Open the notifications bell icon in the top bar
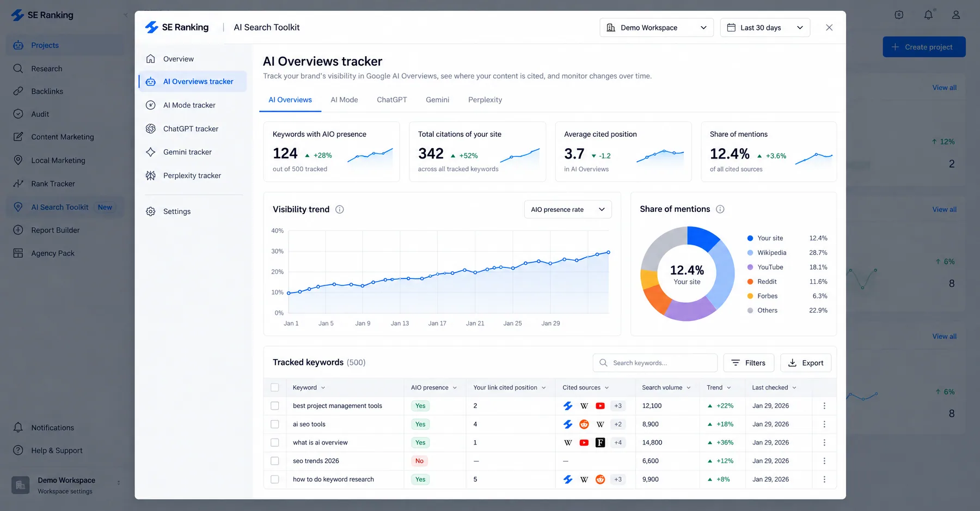Image resolution: width=980 pixels, height=511 pixels. [x=928, y=15]
